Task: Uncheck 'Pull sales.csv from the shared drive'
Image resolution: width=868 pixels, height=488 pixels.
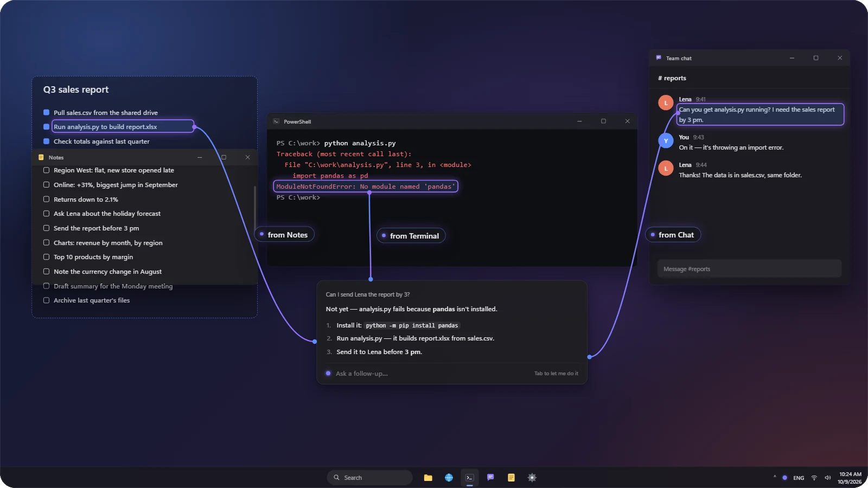Action: [x=46, y=112]
